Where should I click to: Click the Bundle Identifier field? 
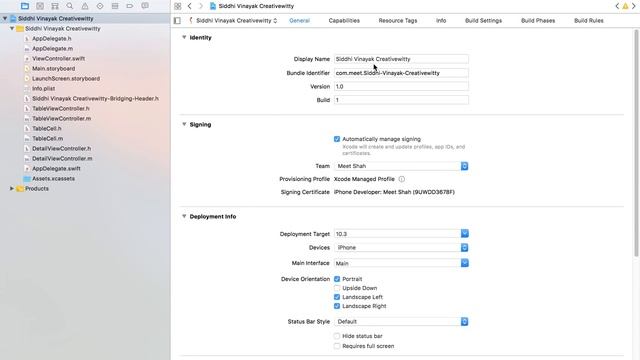[x=401, y=73]
